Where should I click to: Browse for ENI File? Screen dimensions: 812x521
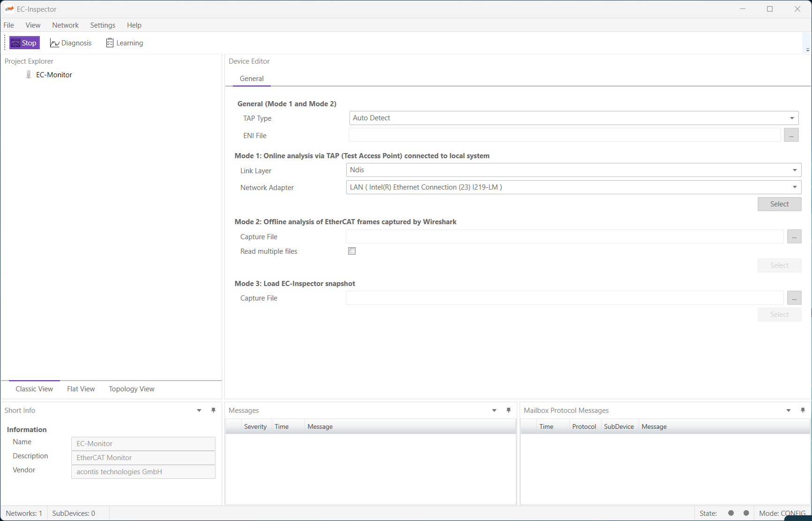tap(791, 135)
